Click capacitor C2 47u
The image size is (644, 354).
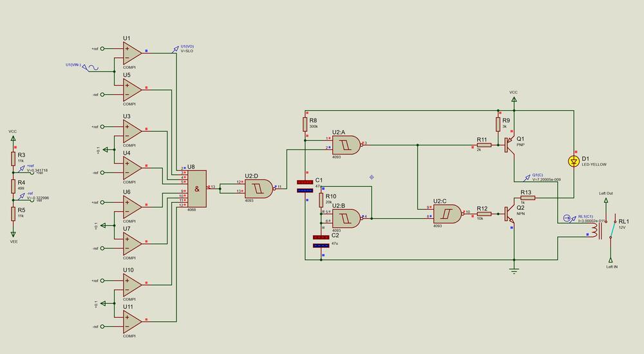tap(321, 241)
